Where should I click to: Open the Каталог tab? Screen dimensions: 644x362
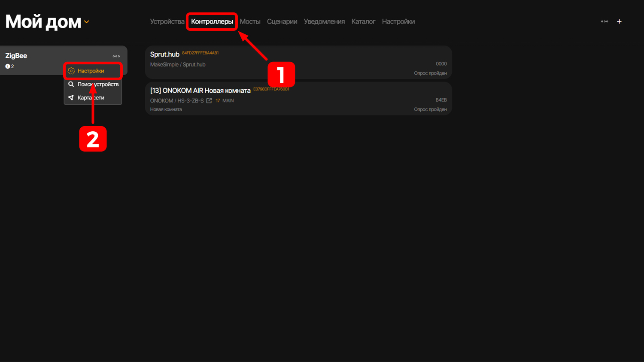click(x=363, y=21)
